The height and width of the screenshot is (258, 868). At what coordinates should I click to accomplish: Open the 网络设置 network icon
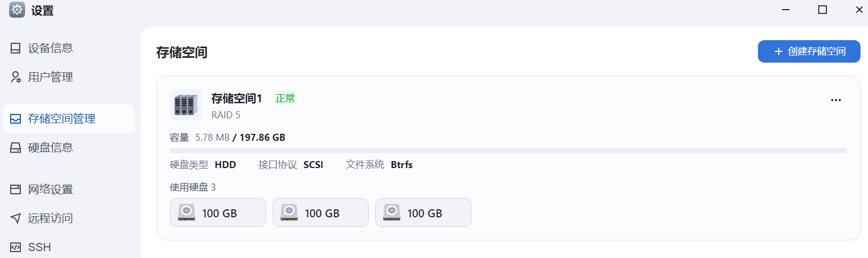click(x=15, y=189)
